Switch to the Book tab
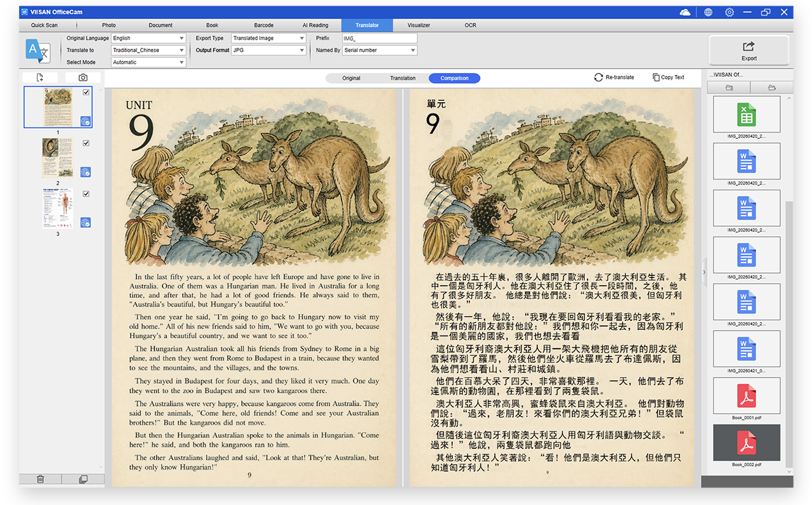 click(x=212, y=25)
